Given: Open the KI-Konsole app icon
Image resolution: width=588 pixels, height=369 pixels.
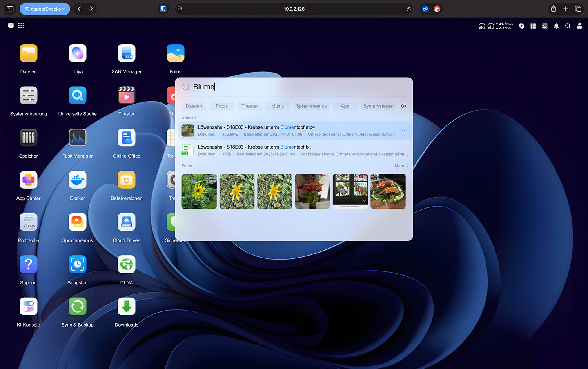Looking at the screenshot, I should point(29,307).
